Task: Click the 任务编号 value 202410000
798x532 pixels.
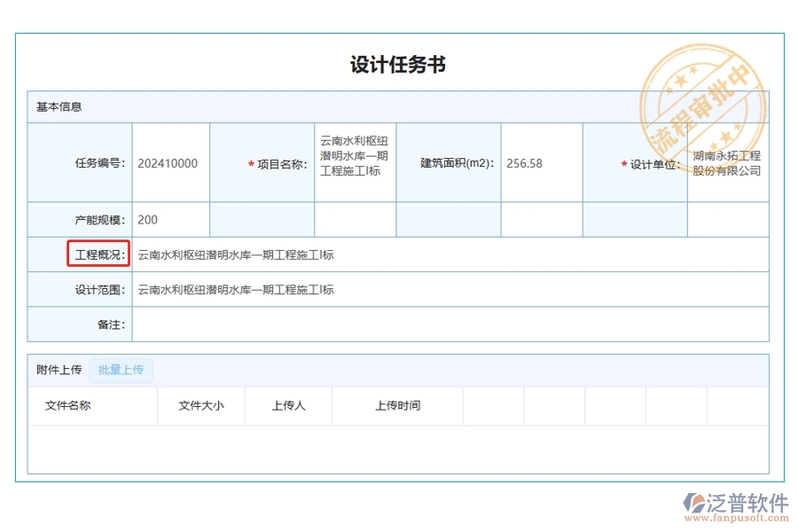Action: [169, 163]
